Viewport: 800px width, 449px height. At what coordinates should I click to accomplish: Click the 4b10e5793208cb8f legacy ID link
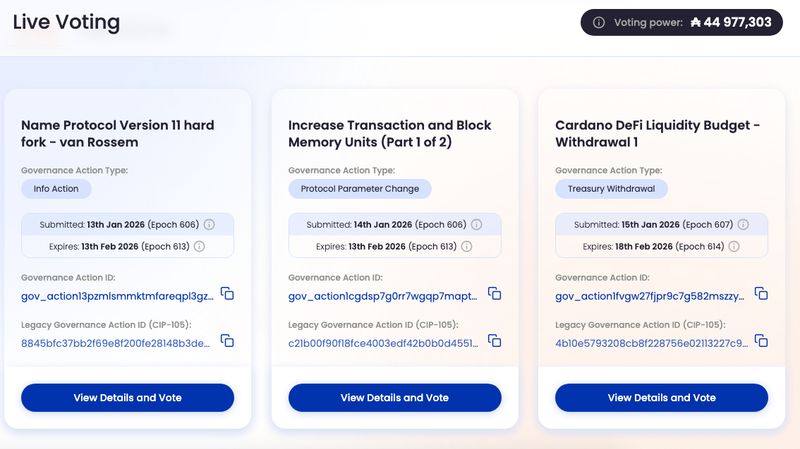click(649, 342)
